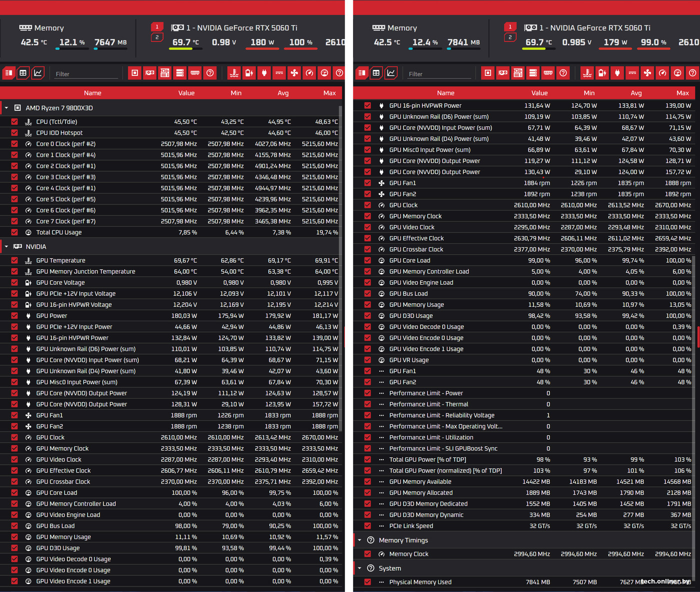
Task: Filter CPU sensors in left panel toolbar
Action: tap(135, 73)
